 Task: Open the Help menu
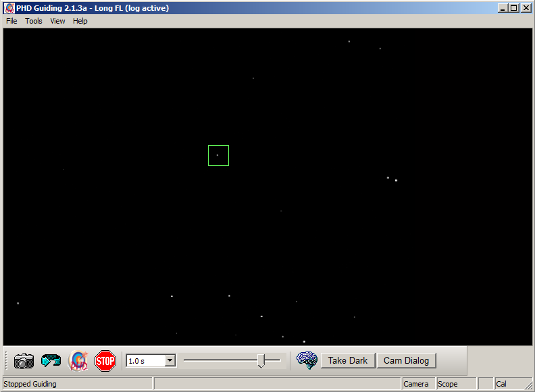(80, 21)
